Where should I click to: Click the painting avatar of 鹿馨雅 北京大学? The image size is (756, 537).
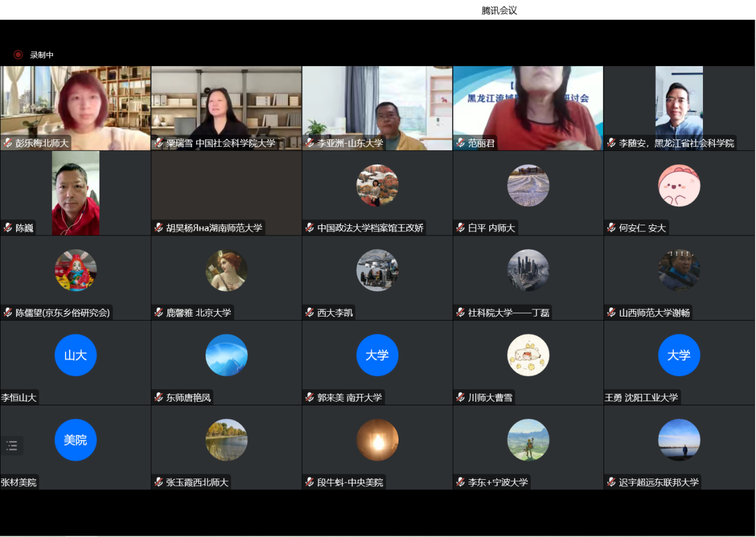(x=226, y=270)
